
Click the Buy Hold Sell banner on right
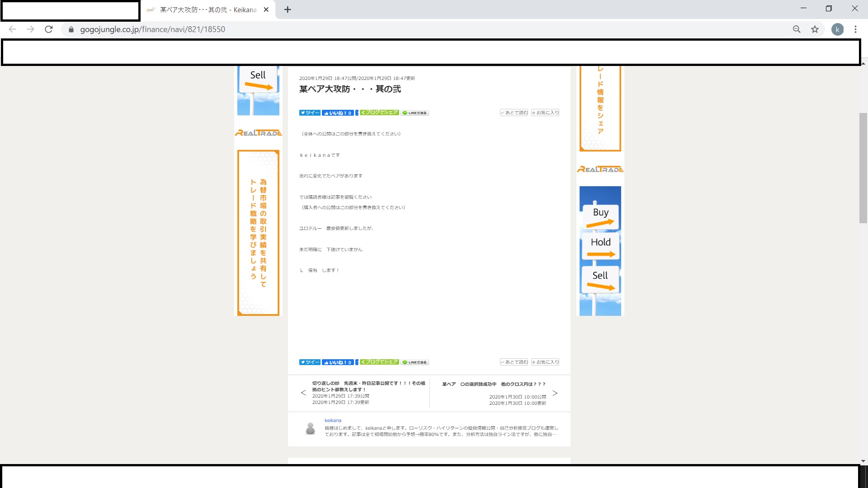pos(600,251)
